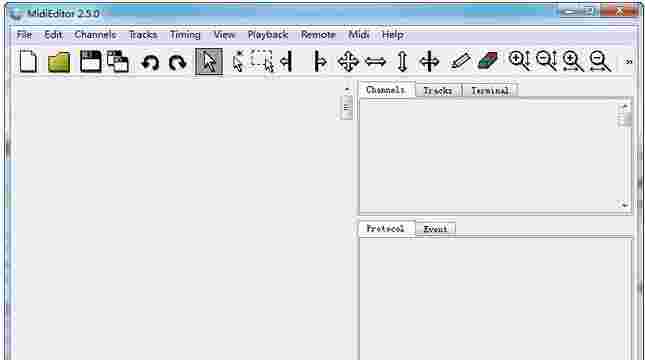
Task: Switch to the Event tab
Action: click(435, 229)
